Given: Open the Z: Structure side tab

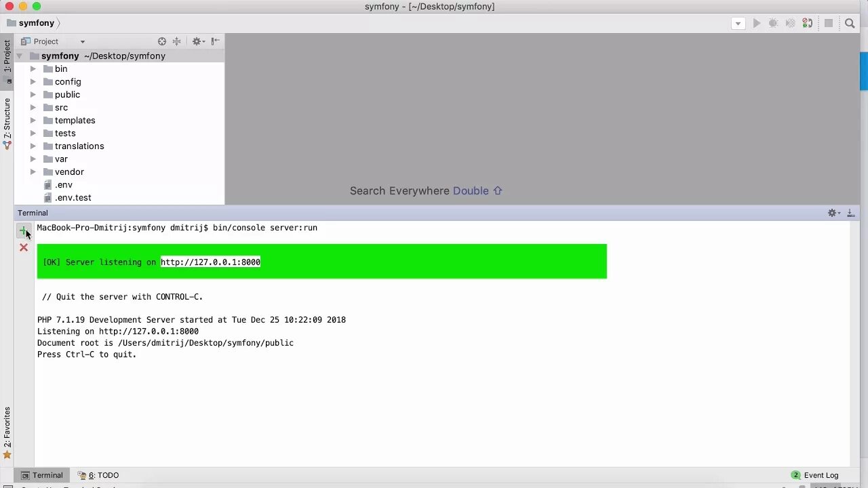Looking at the screenshot, I should [7, 123].
